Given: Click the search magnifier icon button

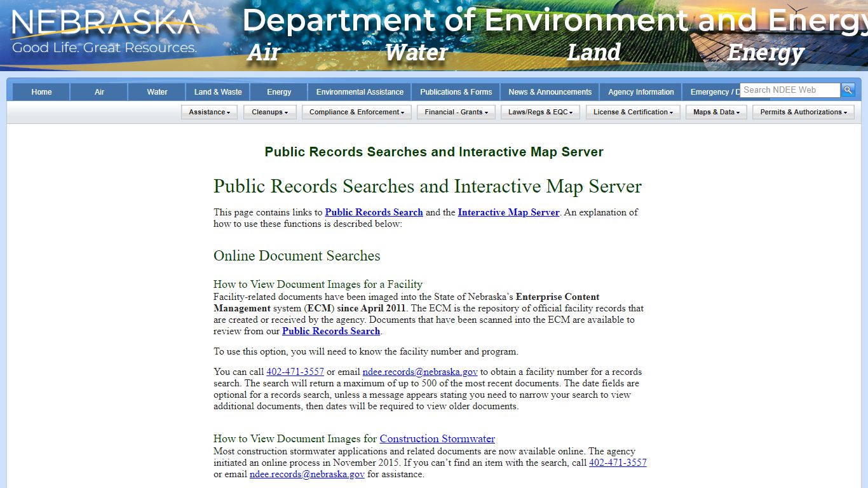Looking at the screenshot, I should [x=848, y=90].
